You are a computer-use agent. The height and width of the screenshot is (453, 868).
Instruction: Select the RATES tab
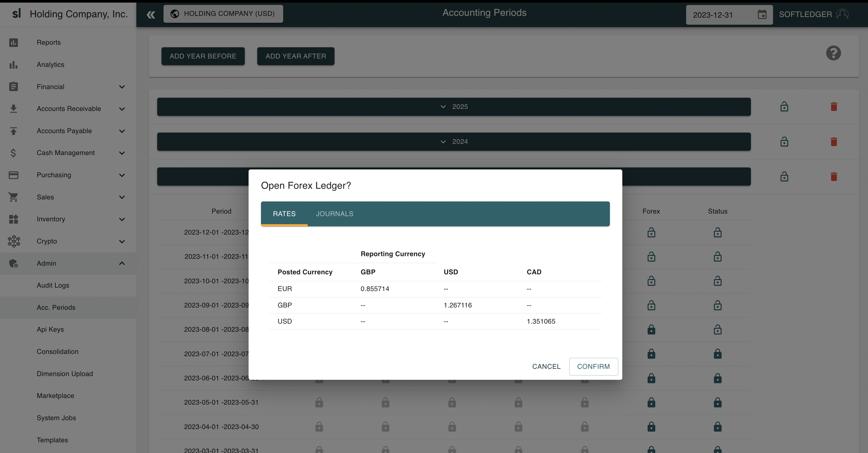284,214
